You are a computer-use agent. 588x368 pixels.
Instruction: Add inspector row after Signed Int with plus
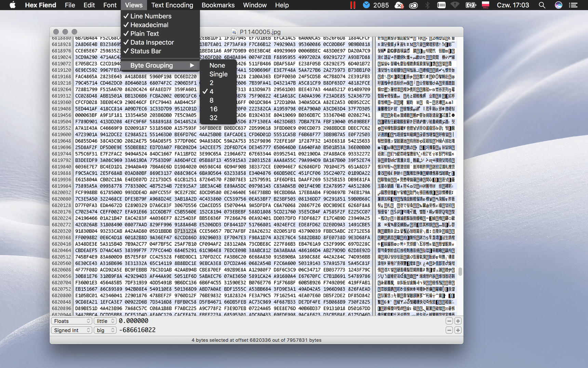[x=458, y=330]
